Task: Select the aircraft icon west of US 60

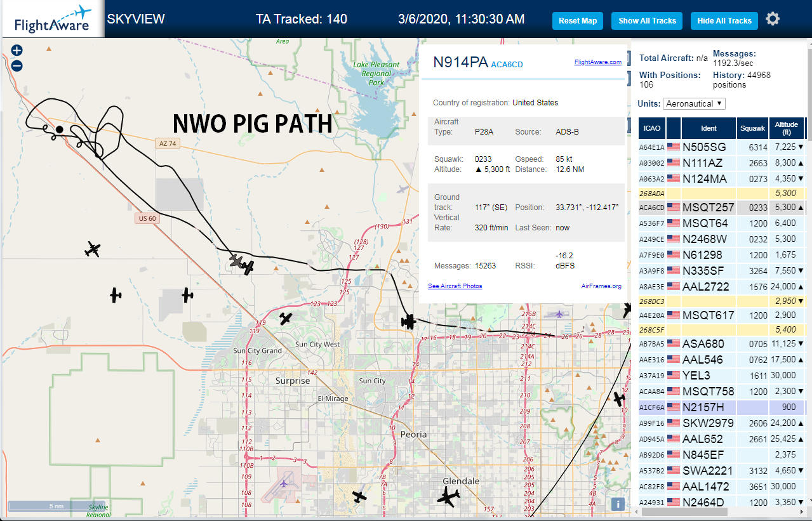Action: (93, 249)
